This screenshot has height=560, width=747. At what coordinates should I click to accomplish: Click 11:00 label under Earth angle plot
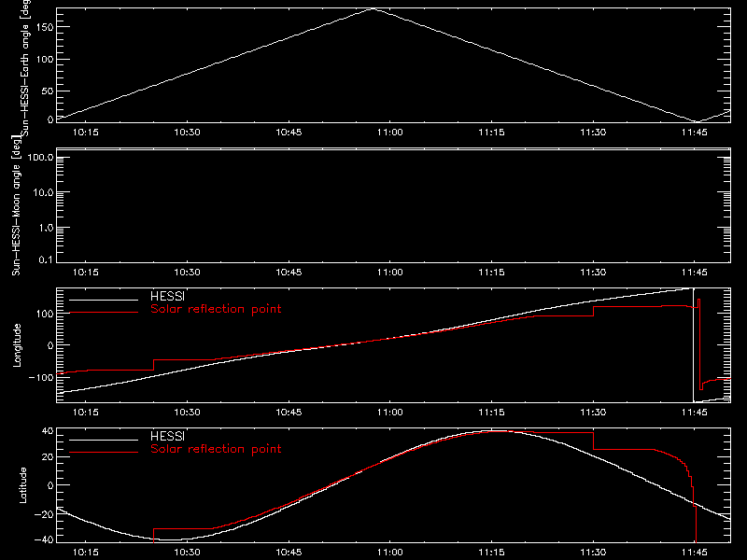(x=389, y=133)
